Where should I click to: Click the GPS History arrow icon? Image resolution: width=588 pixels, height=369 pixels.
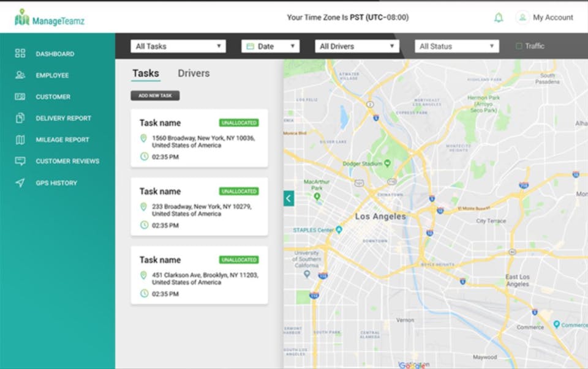click(x=20, y=183)
